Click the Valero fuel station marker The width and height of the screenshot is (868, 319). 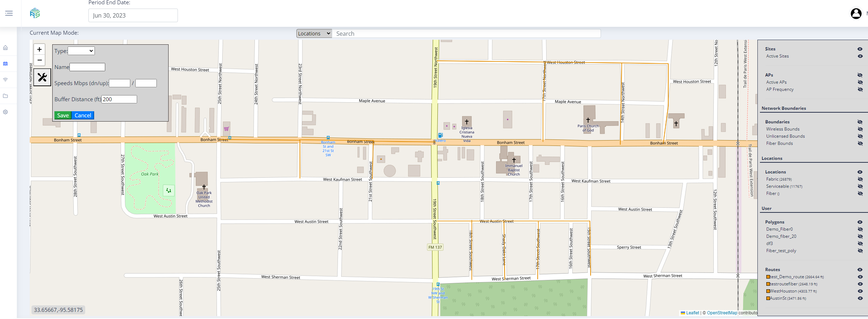[441, 135]
